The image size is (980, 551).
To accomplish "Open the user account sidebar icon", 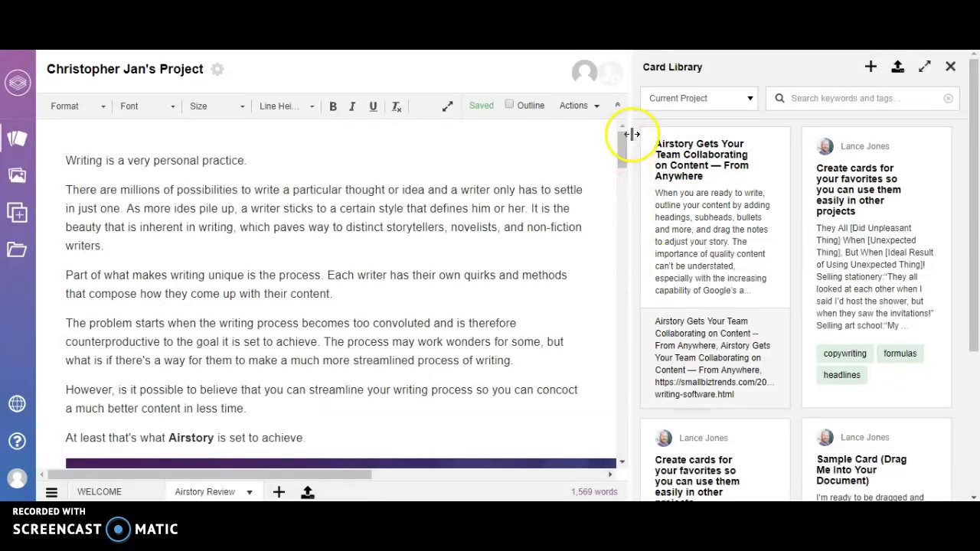I will coord(17,478).
